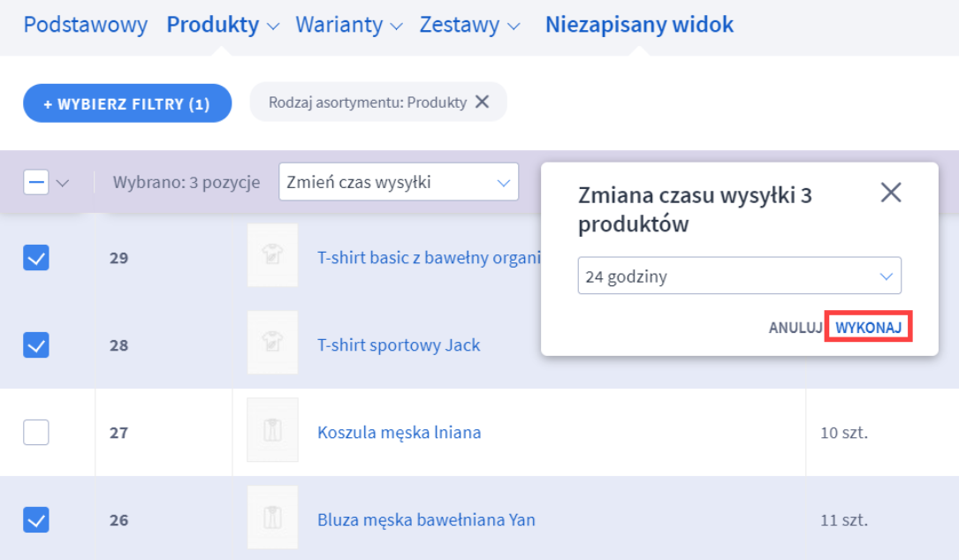
Task: Click the clothing icon for Bluza męska bawełniana Yan
Action: [x=272, y=519]
